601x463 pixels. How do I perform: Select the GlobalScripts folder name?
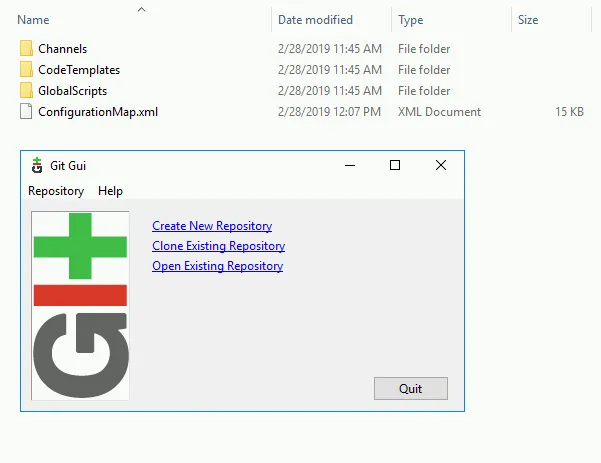pos(72,91)
